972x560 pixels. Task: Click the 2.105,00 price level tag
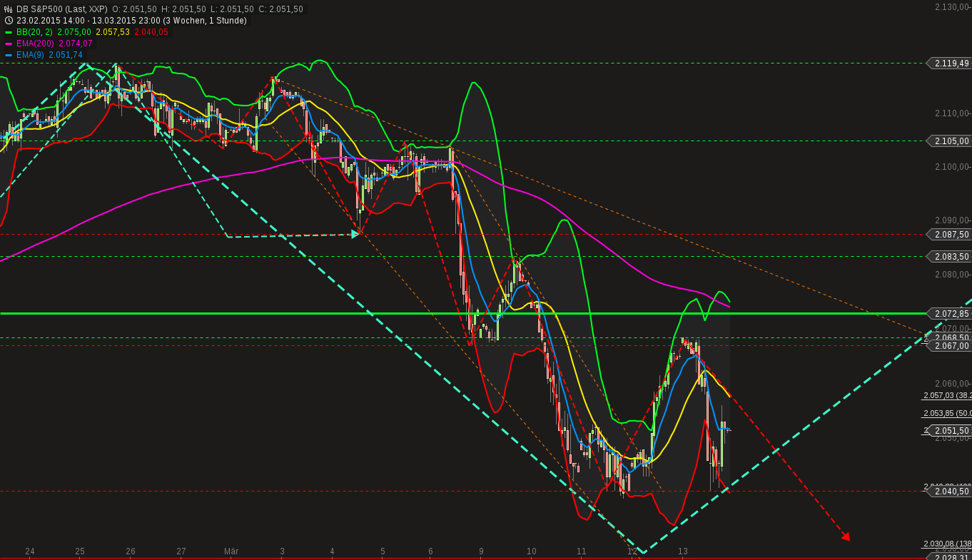tap(949, 141)
